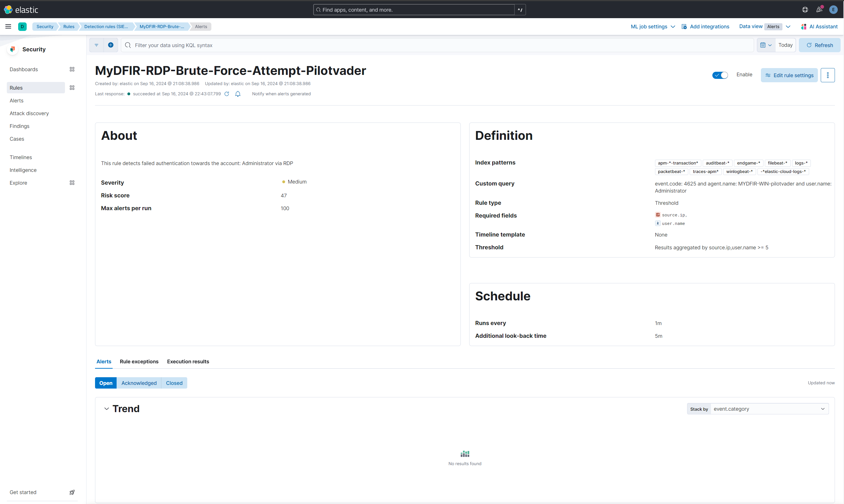Open the ML job settings dropdown
This screenshot has width=844, height=504.
652,26
